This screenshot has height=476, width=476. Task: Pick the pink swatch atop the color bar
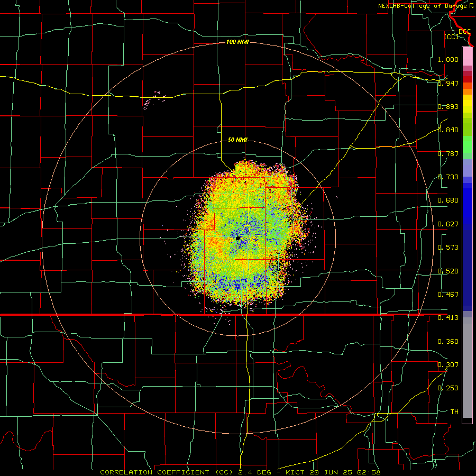pos(467,56)
